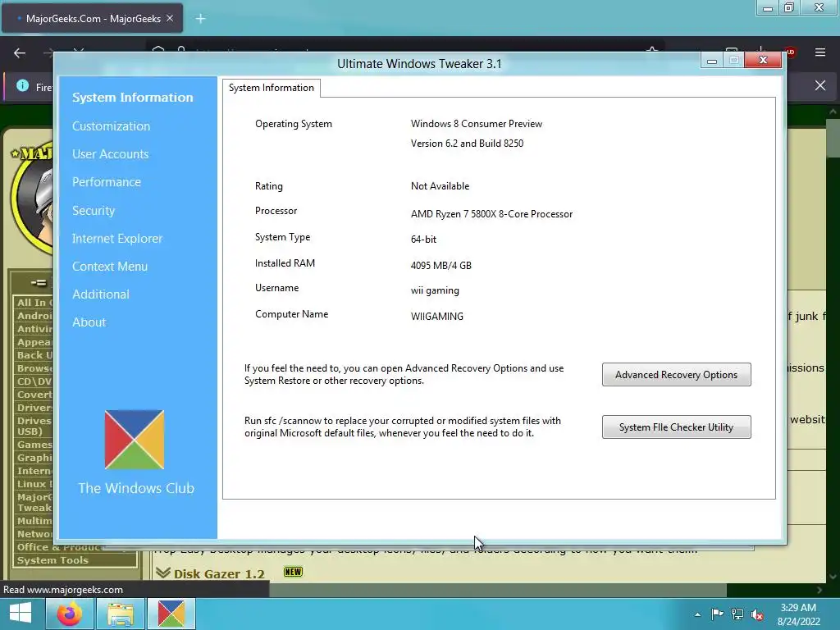Open System Tools category on MajorGeeks page
Screen dimensions: 840x630
(x=52, y=560)
